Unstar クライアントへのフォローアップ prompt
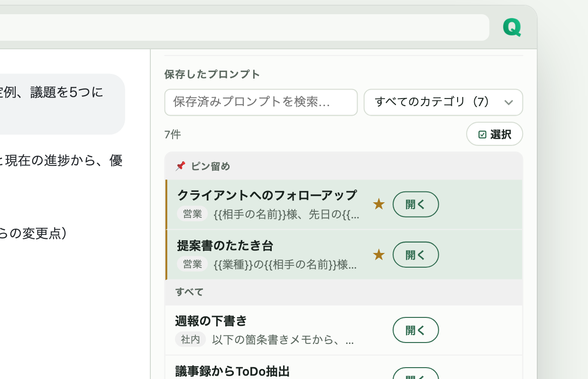 pyautogui.click(x=378, y=204)
